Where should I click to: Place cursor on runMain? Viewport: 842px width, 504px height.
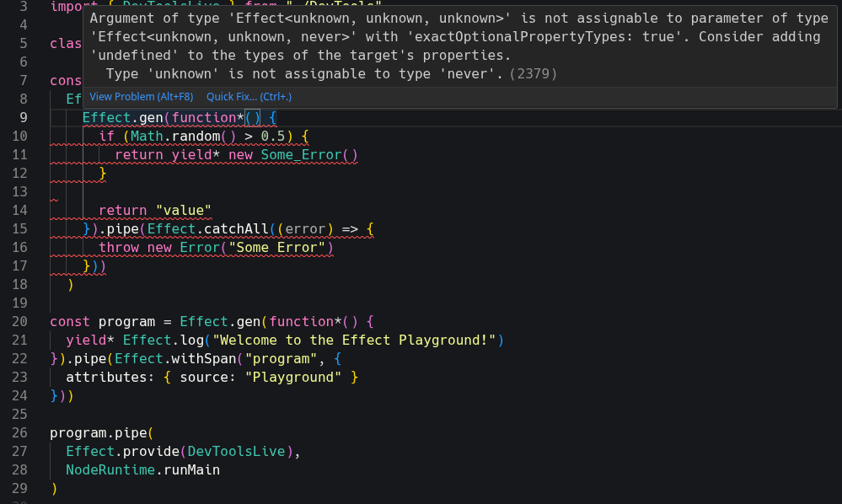coord(191,469)
